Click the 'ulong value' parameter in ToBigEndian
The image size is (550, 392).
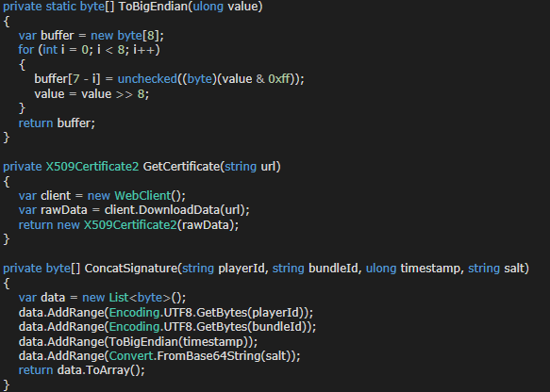(x=225, y=7)
